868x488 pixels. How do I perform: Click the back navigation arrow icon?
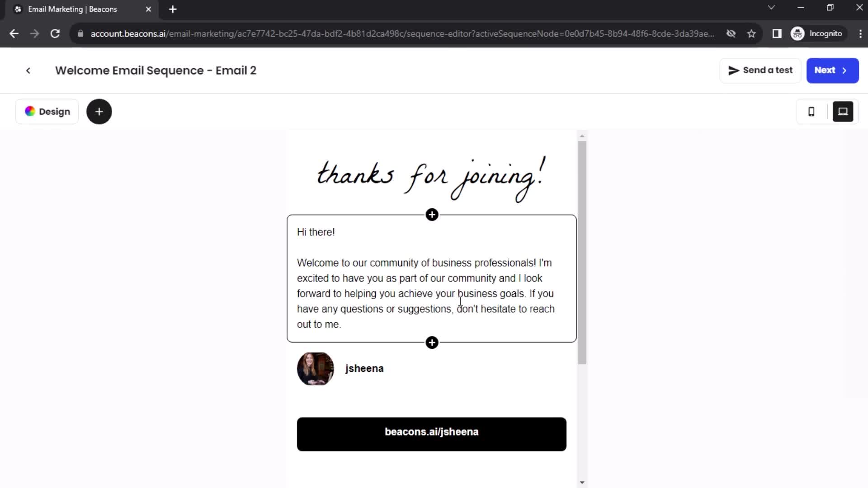(28, 70)
